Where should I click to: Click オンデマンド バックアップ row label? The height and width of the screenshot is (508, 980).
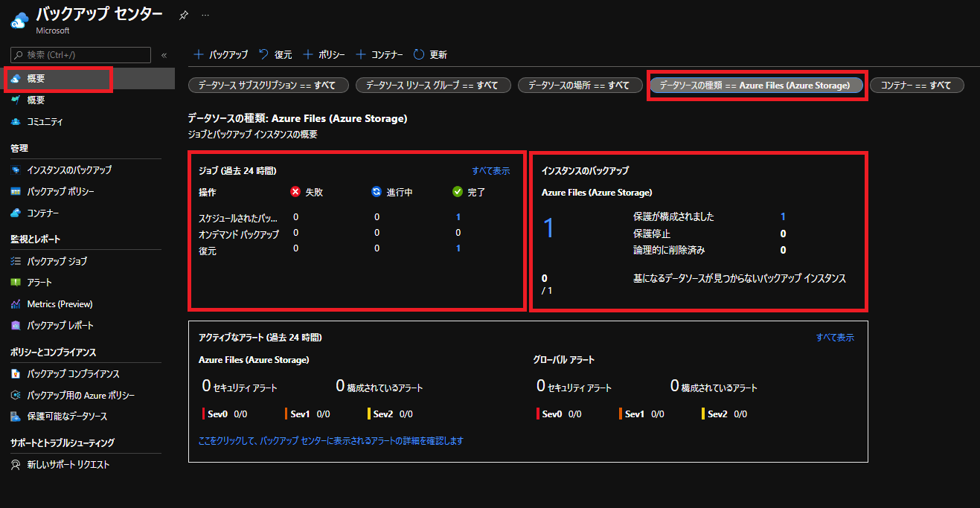point(239,234)
